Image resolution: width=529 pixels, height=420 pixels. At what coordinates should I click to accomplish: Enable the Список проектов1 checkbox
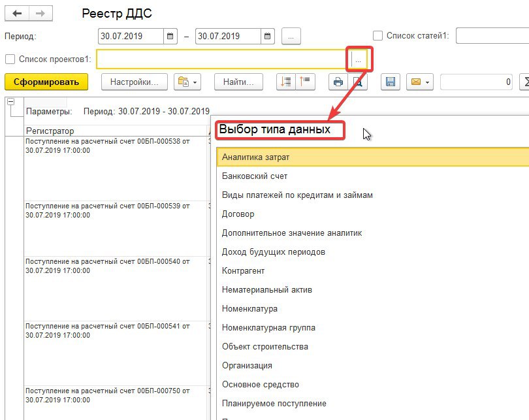click(10, 59)
